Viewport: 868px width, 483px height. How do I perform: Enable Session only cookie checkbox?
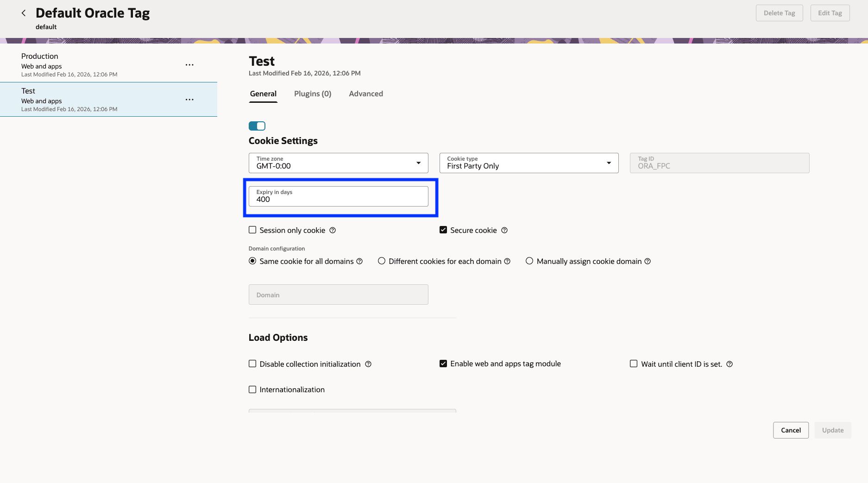[x=252, y=230]
